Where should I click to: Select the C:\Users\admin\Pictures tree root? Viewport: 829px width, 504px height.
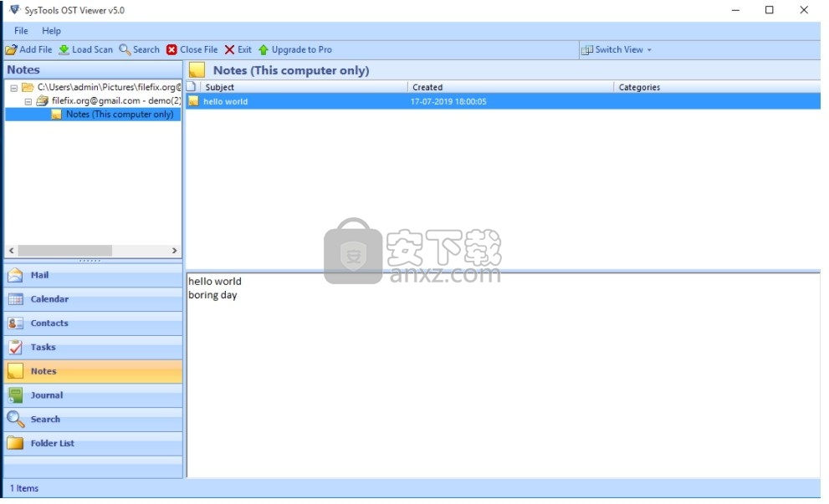pyautogui.click(x=109, y=87)
